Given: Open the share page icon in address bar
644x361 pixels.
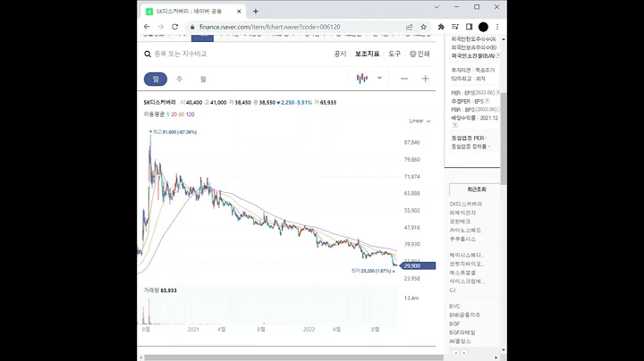Looking at the screenshot, I should click(409, 27).
